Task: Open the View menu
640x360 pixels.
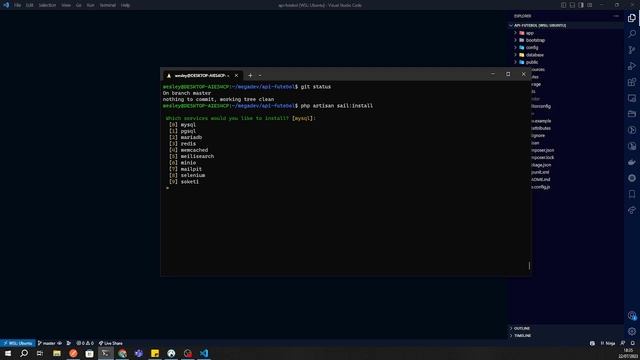Action: 66,5
